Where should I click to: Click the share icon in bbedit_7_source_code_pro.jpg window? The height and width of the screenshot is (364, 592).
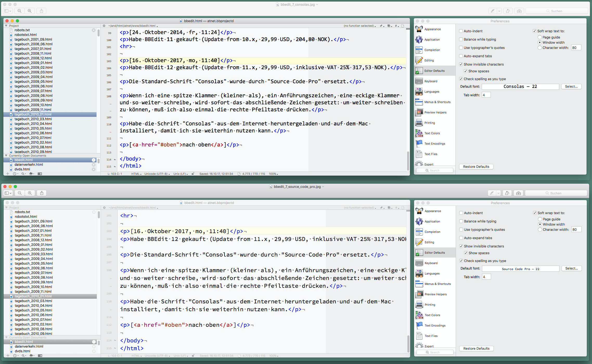[x=42, y=193]
